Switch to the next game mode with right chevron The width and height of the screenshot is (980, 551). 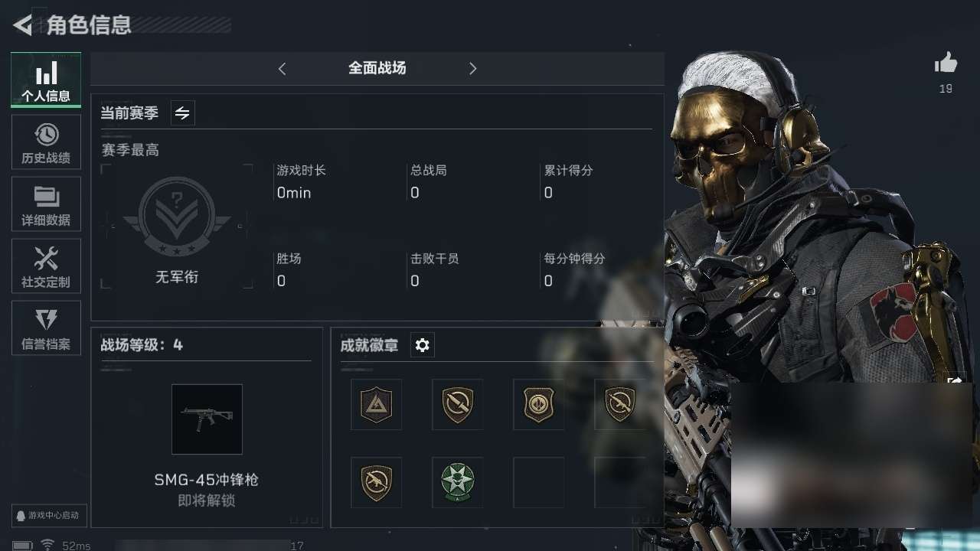point(472,69)
